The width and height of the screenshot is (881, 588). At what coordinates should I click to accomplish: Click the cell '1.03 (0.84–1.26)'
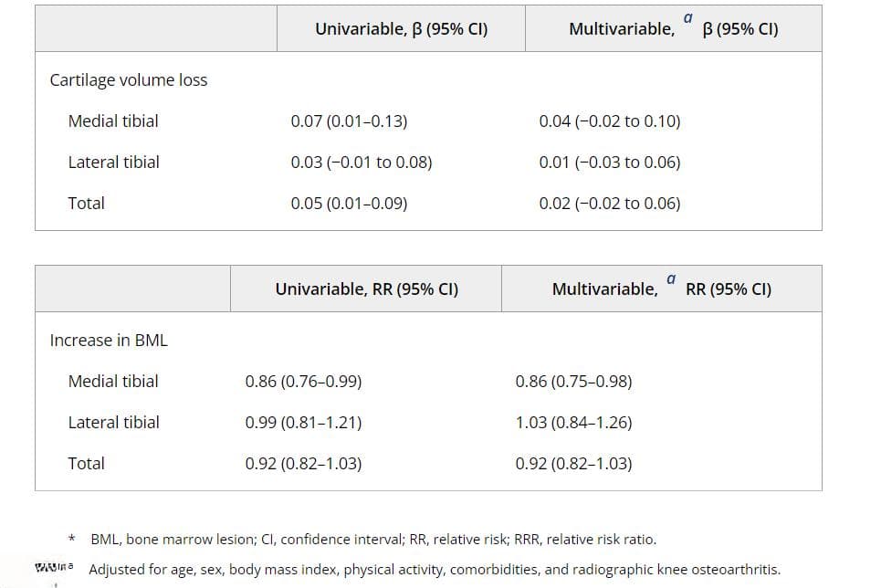[x=573, y=423]
